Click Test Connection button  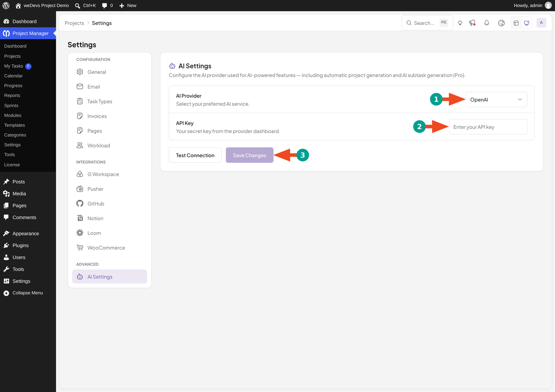tap(195, 155)
